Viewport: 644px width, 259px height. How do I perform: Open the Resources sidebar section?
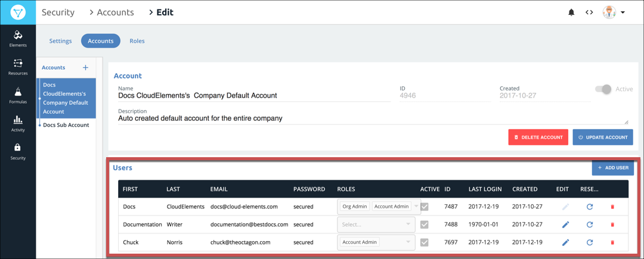18,67
